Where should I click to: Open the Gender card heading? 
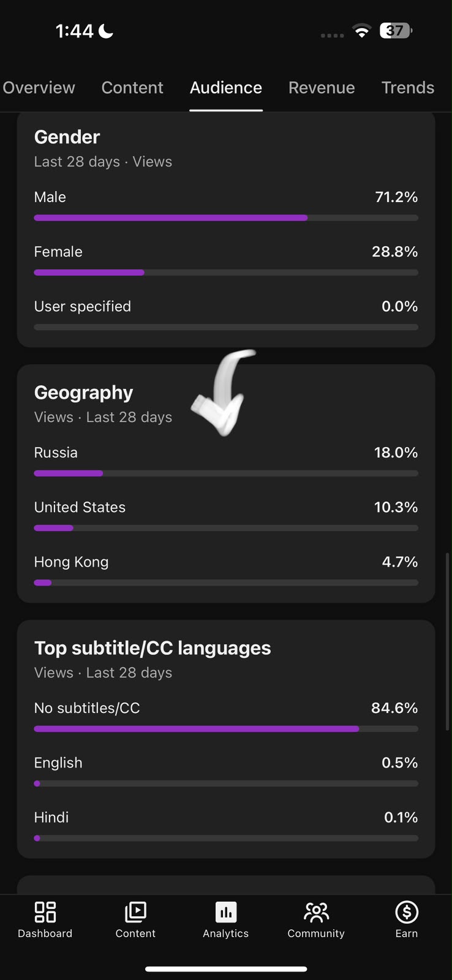(67, 137)
